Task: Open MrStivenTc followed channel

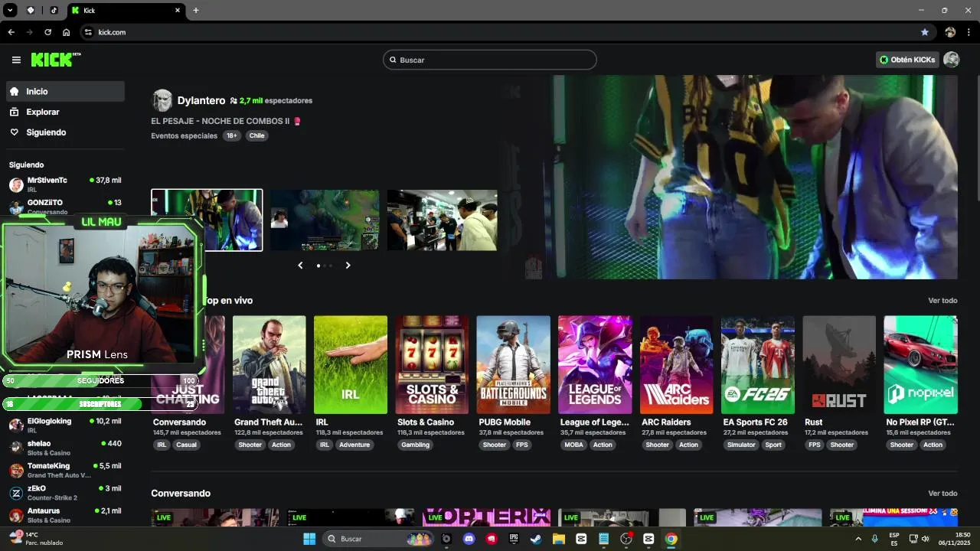Action: [x=65, y=184]
